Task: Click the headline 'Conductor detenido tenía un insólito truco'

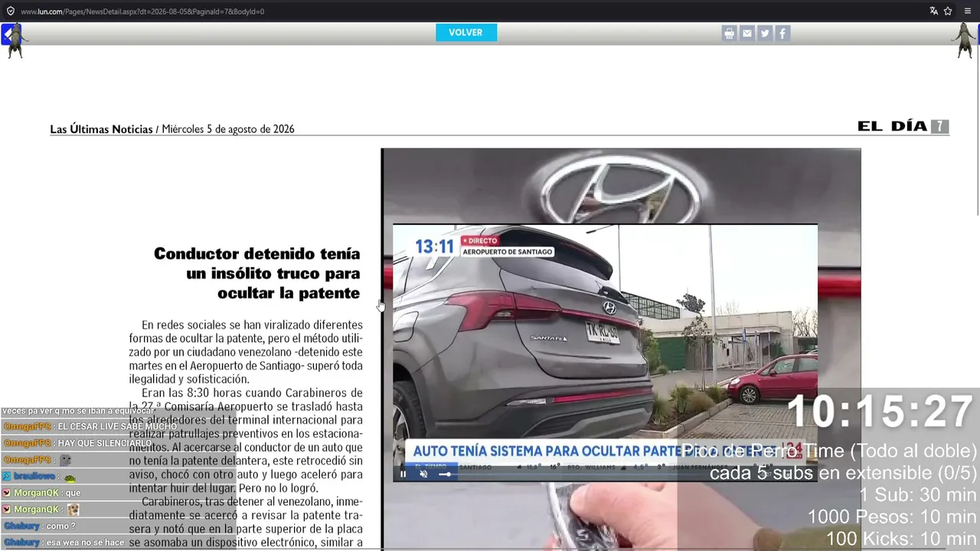Action: tap(256, 273)
